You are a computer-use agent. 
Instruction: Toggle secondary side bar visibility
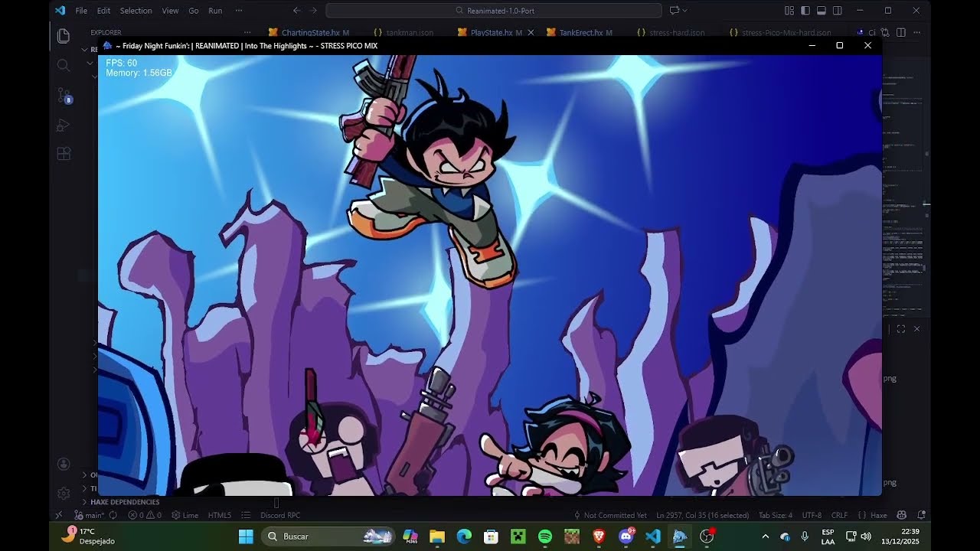[x=838, y=11]
